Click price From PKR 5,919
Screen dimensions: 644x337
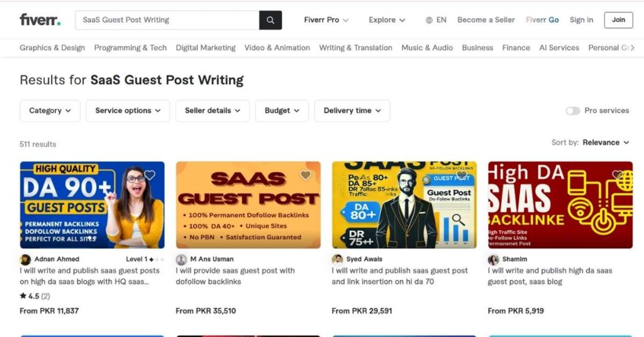pyautogui.click(x=516, y=311)
